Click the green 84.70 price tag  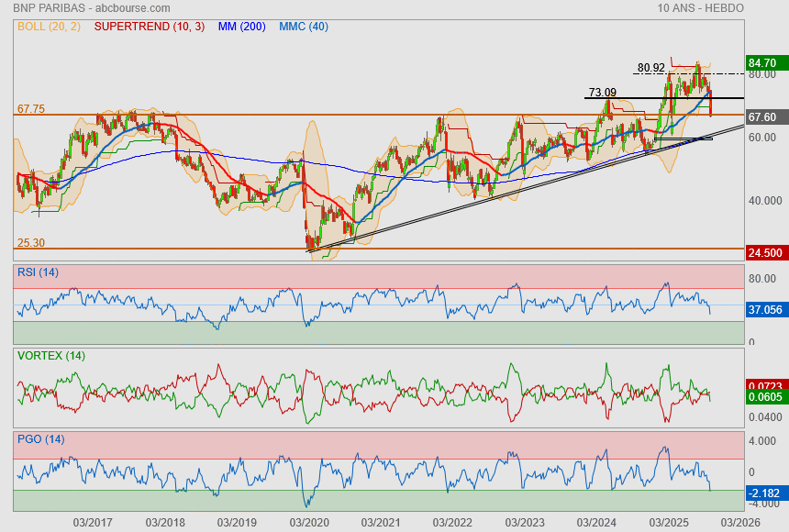[x=763, y=63]
